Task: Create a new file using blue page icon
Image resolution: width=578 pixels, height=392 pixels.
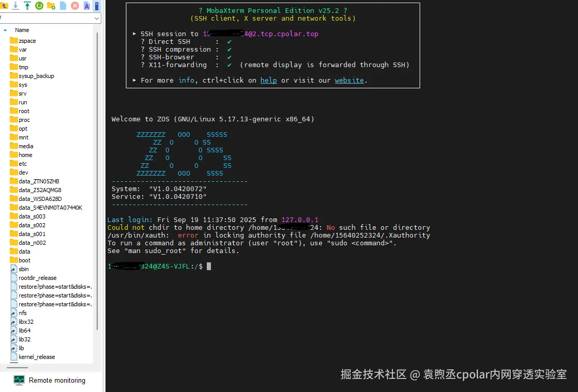Action: [63, 6]
